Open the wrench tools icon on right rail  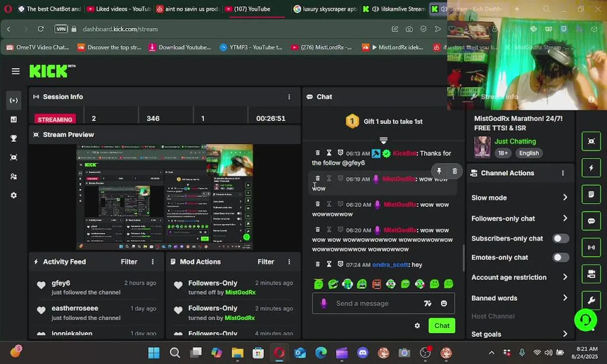591,300
